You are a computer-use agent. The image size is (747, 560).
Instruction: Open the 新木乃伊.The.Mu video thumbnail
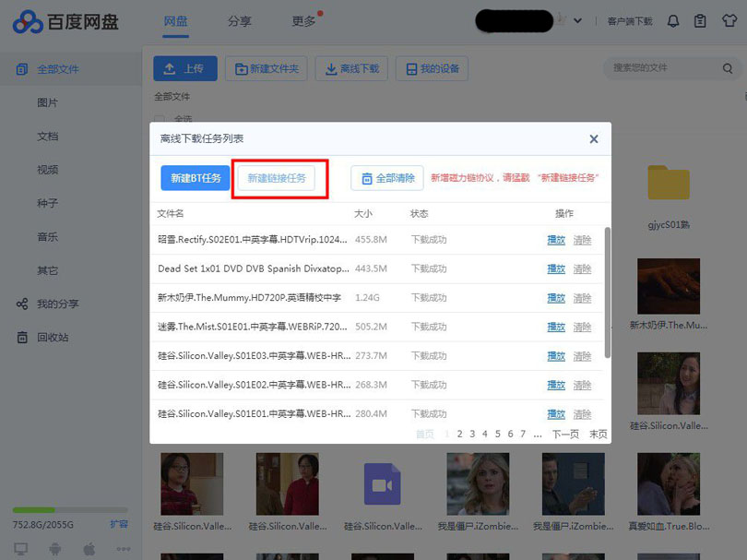[x=669, y=286]
